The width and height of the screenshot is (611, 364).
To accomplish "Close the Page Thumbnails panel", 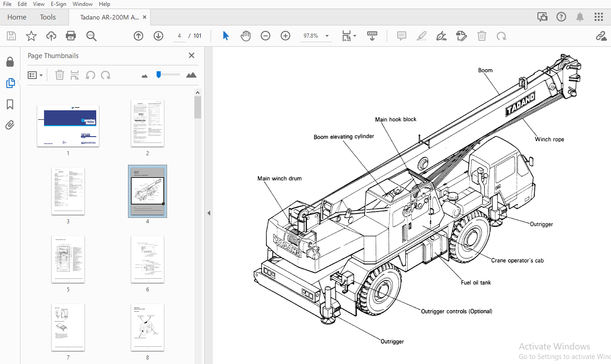I will pos(192,55).
